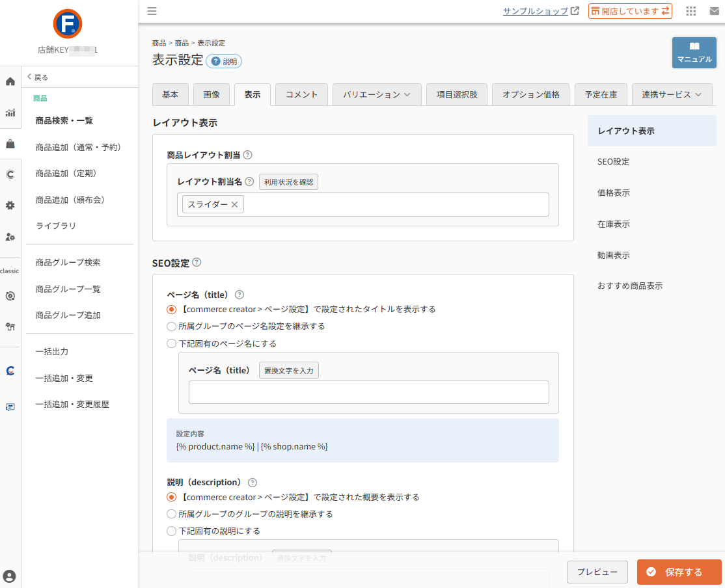
Task: Select 下記固有の説明にする option
Action: point(172,531)
